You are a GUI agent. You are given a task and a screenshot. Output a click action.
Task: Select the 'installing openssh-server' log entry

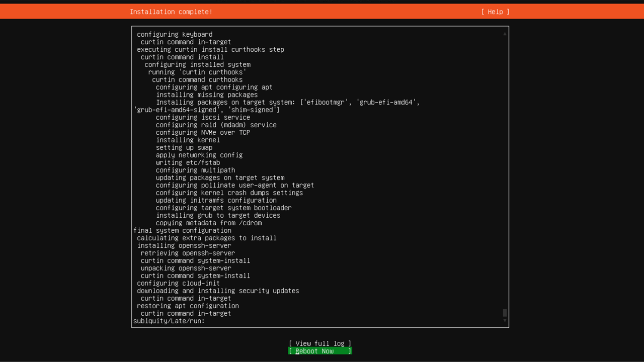click(184, 246)
